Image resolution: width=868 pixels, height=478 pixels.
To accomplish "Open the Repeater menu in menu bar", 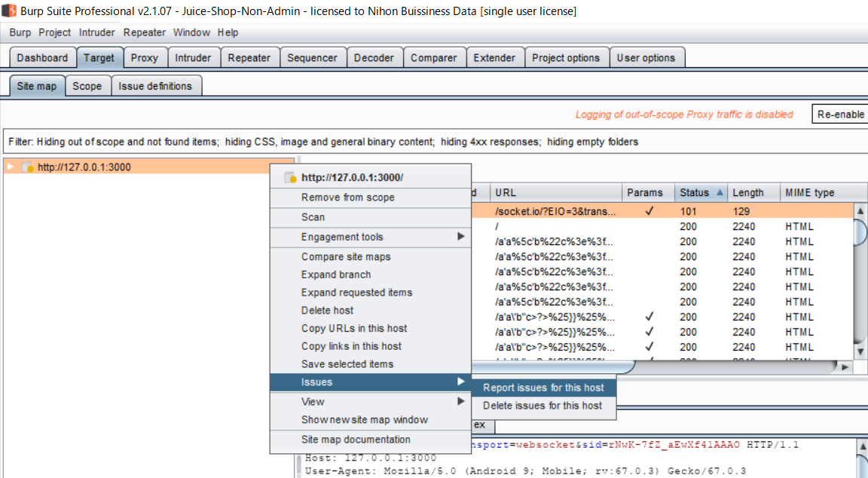I will tap(145, 32).
